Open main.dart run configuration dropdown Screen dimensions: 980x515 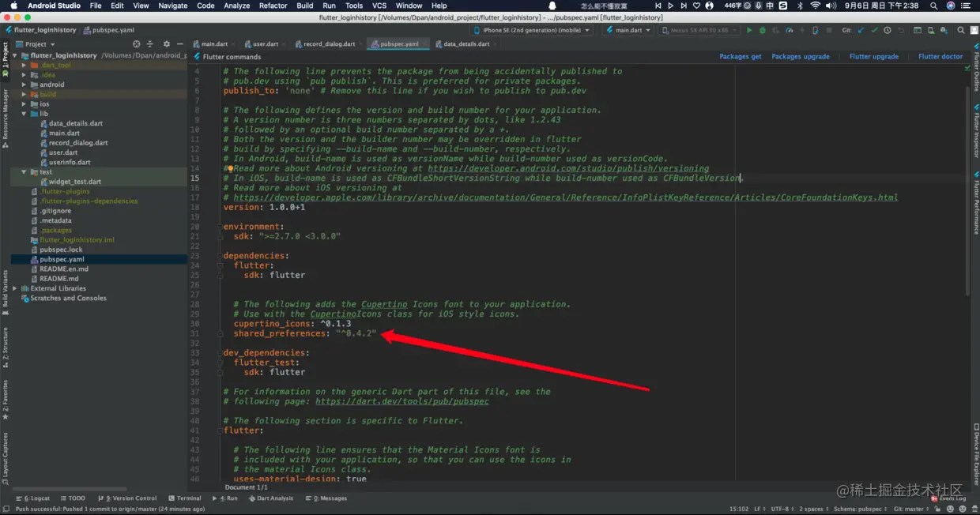(629, 30)
